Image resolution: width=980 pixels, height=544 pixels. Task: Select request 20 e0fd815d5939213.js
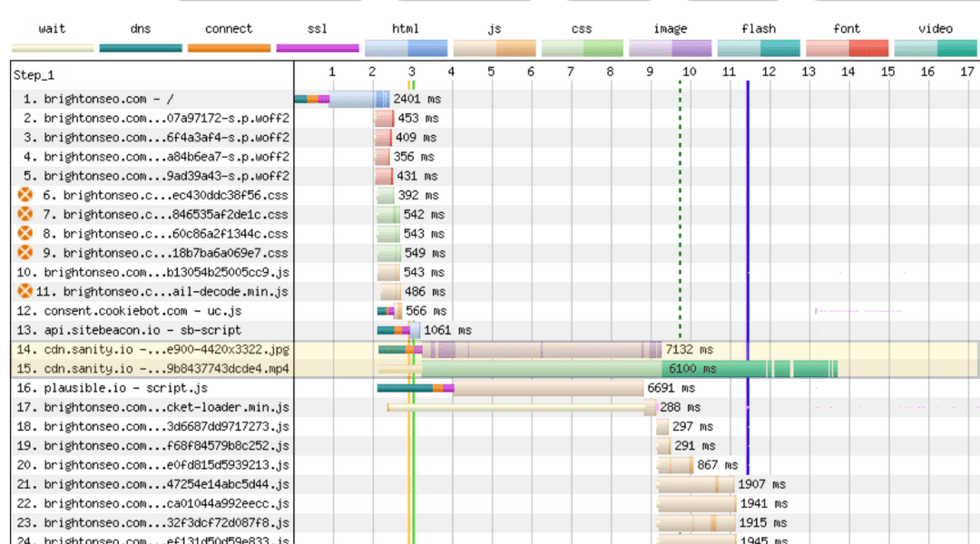click(152, 465)
